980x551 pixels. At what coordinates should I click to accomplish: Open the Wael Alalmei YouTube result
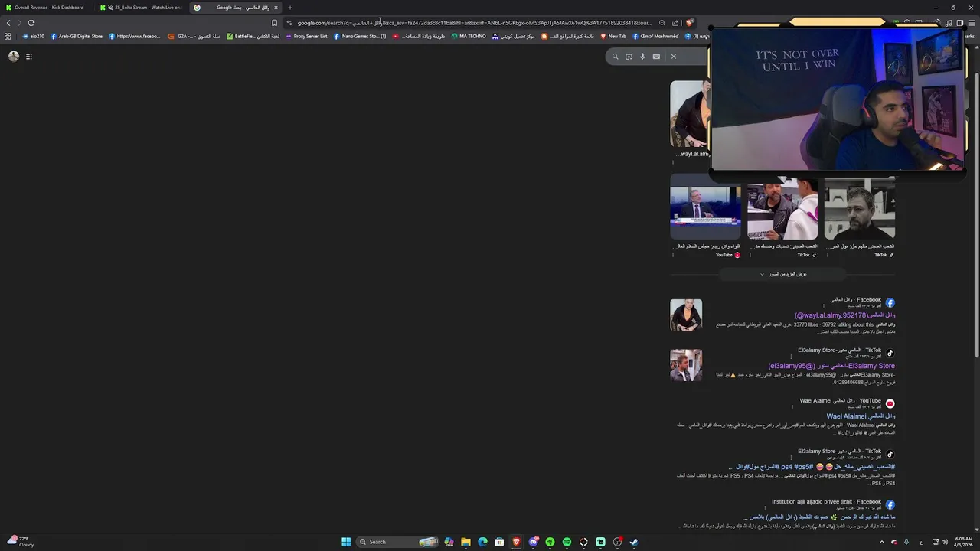(861, 416)
